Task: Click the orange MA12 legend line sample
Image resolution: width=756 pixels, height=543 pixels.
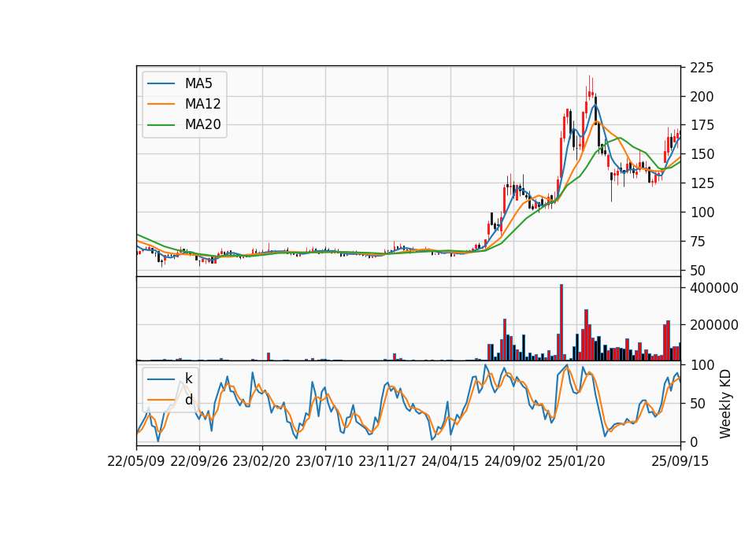Action: pyautogui.click(x=161, y=104)
